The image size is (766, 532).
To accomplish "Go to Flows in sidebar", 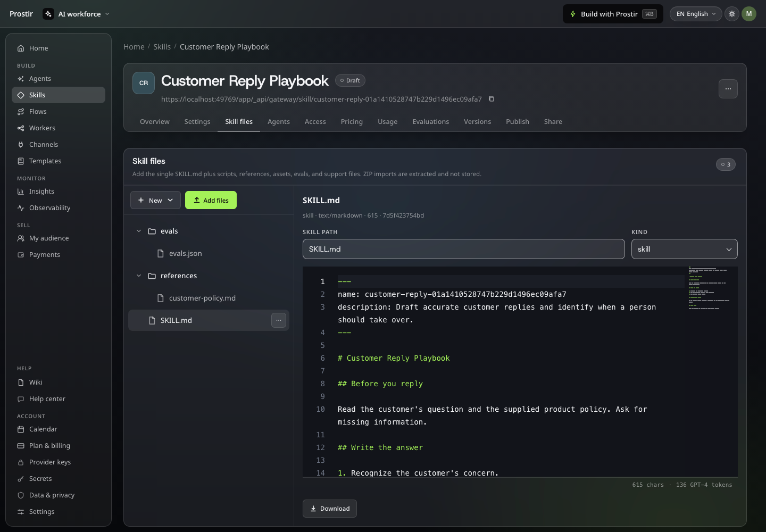I will coord(59,111).
